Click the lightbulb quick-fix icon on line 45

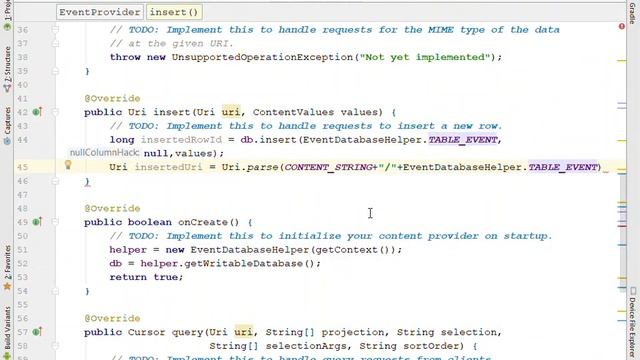(x=68, y=165)
